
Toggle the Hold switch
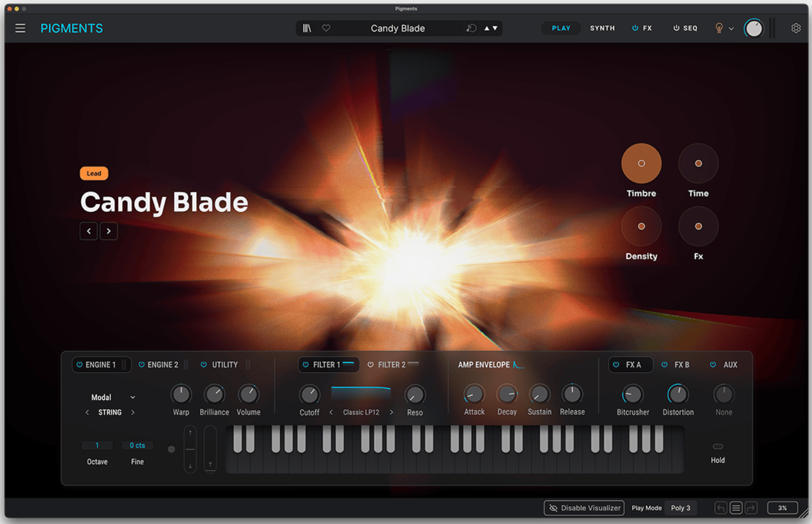718,447
